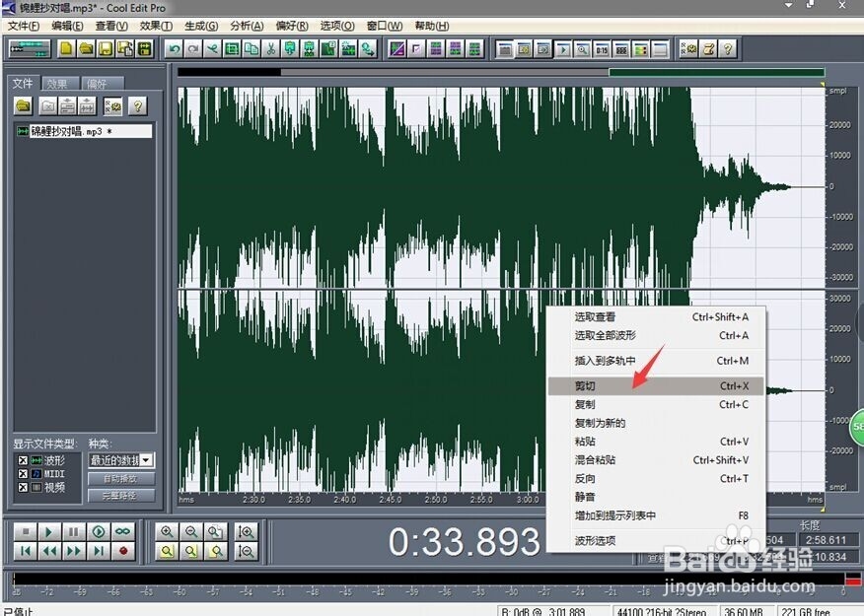864x616 pixels.
Task: Open a file using the file panel folder icon
Action: (x=23, y=105)
